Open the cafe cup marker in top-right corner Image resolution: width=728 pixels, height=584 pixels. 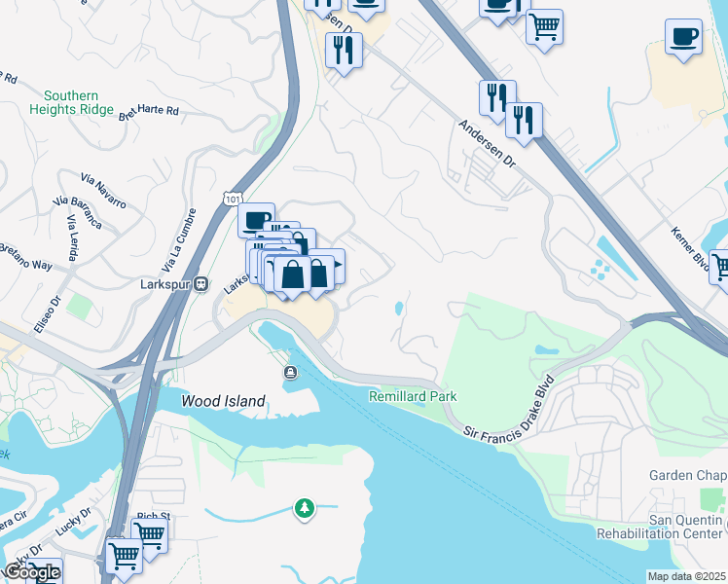683,38
